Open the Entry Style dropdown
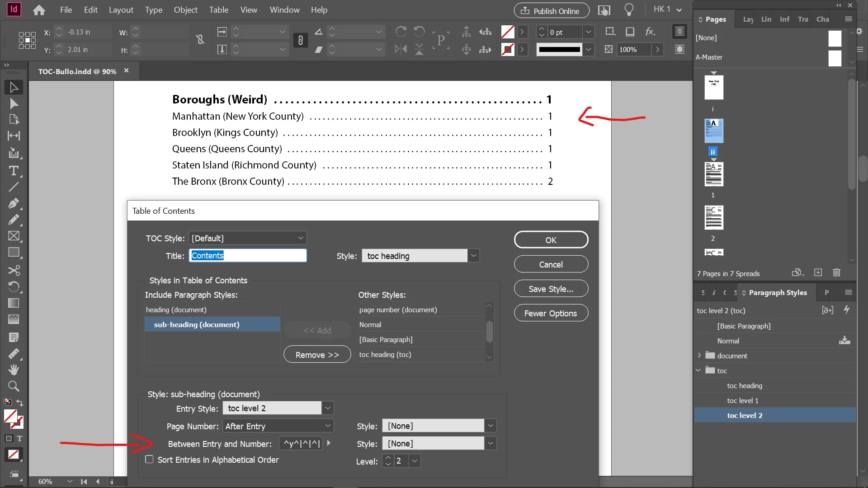The height and width of the screenshot is (488, 868). (x=328, y=408)
